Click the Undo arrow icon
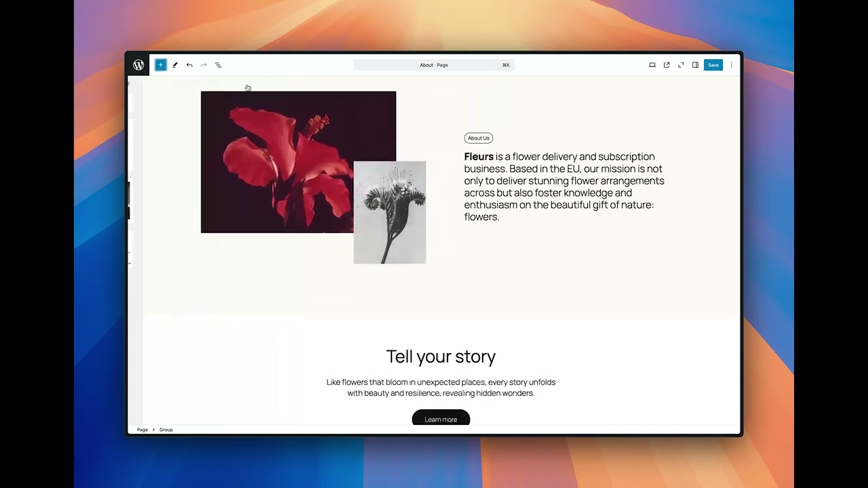 [189, 65]
